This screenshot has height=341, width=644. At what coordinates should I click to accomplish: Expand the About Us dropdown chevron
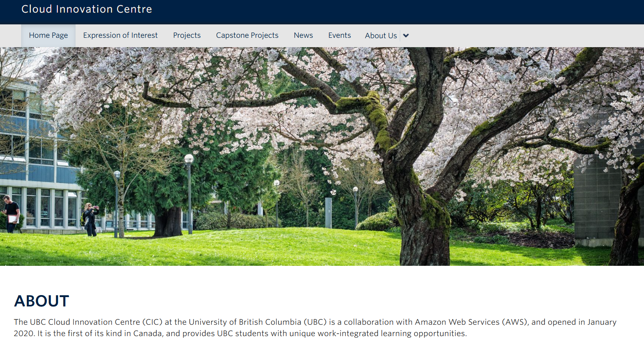coord(406,36)
